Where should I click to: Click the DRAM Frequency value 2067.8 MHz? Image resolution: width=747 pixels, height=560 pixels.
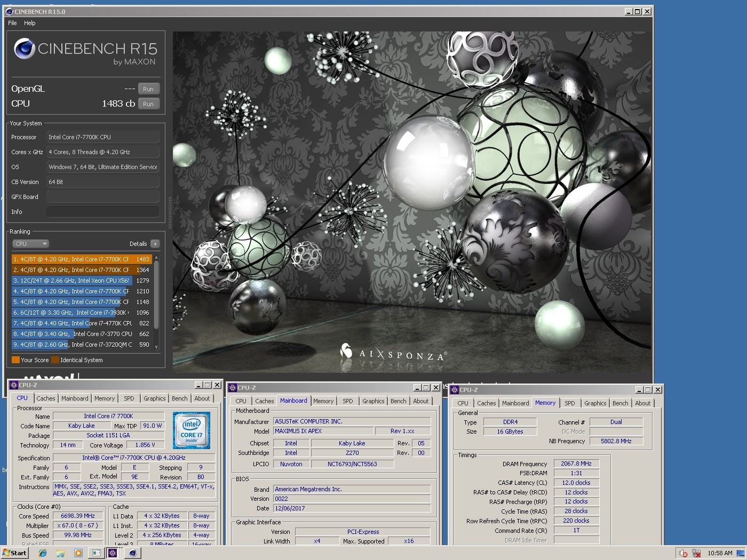coord(576,464)
